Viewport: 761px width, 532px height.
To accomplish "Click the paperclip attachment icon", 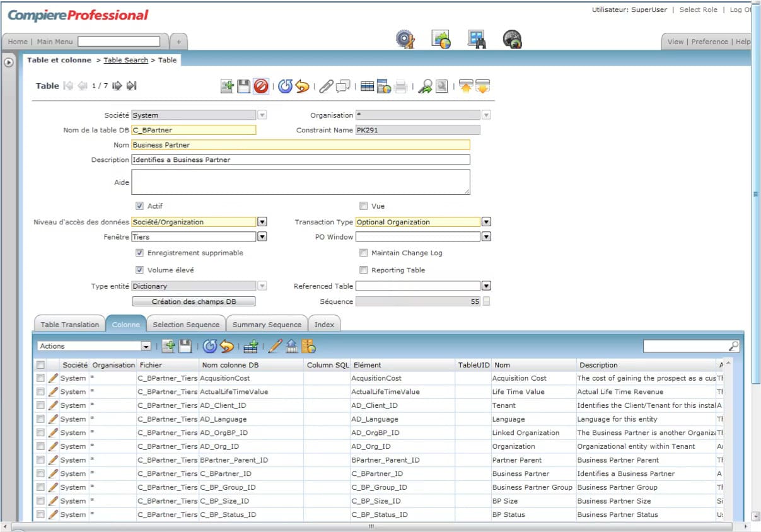I will click(x=325, y=86).
